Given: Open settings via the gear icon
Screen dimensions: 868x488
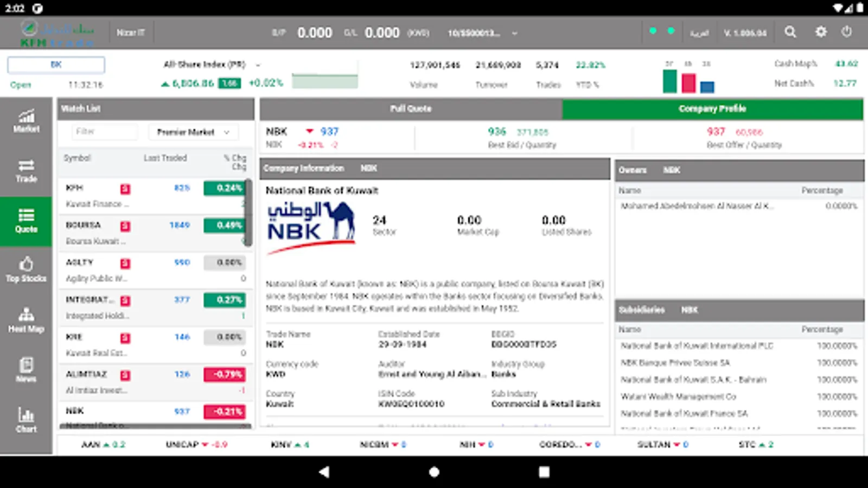Looking at the screenshot, I should [821, 32].
